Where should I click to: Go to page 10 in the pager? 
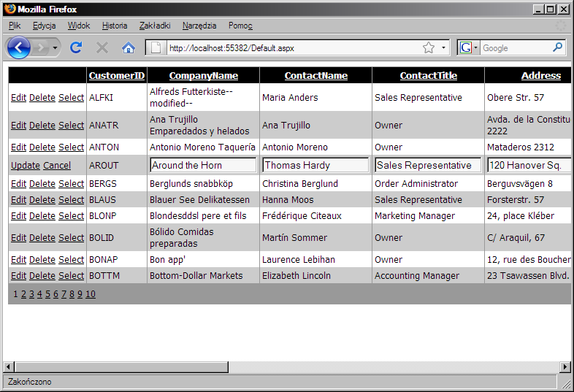[x=91, y=294]
